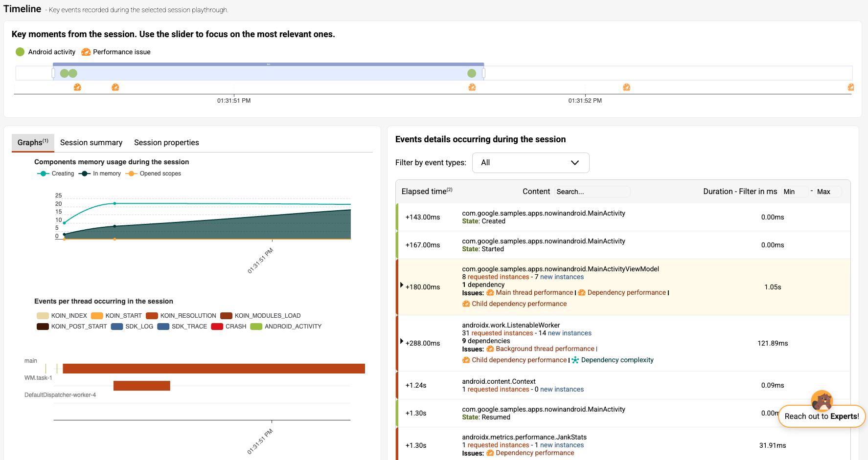Click the Background thread performance issue icon
Screen dimensions: 868x460
pyautogui.click(x=490, y=349)
